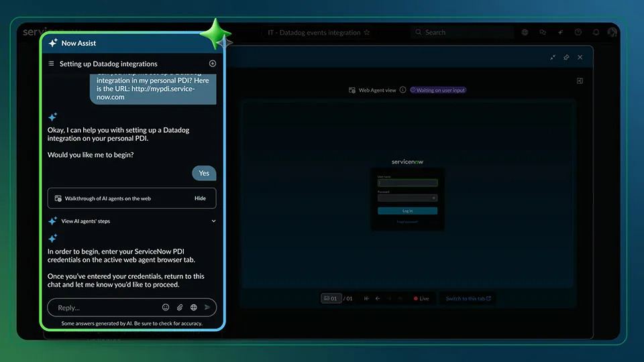Screen dimensions: 644x362
Task: Open the walkthrough of AI agents card icon
Action: [x=58, y=198]
